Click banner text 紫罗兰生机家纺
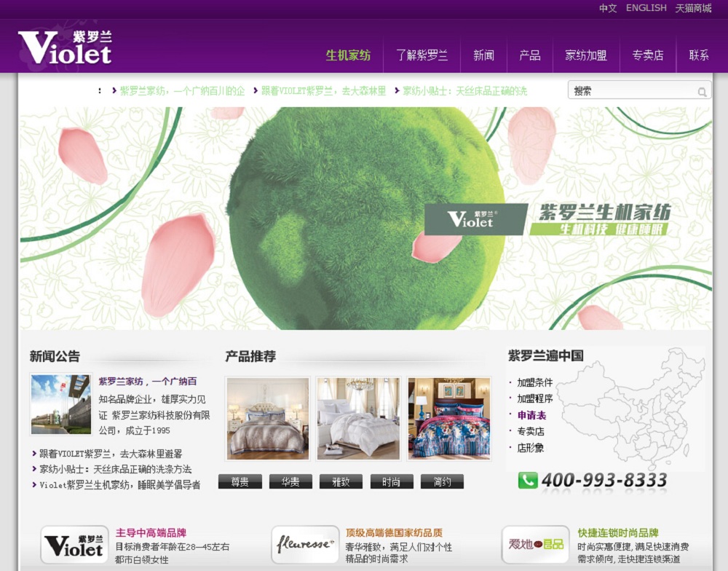728x571 pixels. [x=604, y=213]
